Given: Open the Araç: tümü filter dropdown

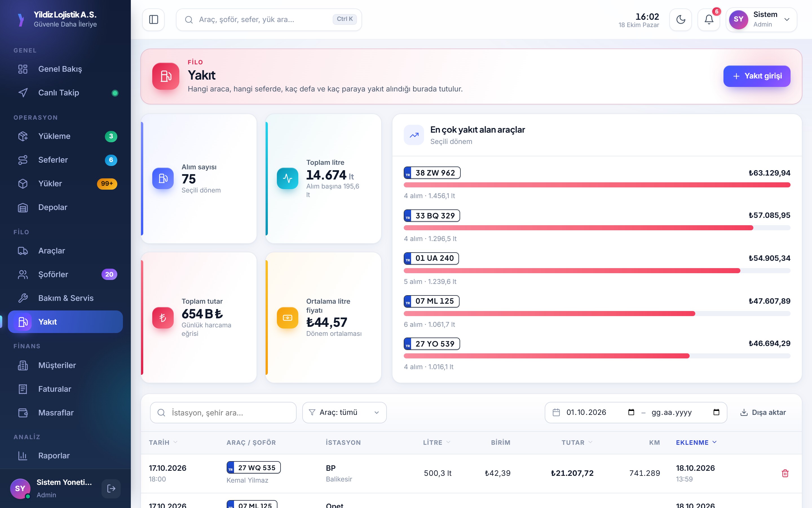Looking at the screenshot, I should pyautogui.click(x=344, y=413).
